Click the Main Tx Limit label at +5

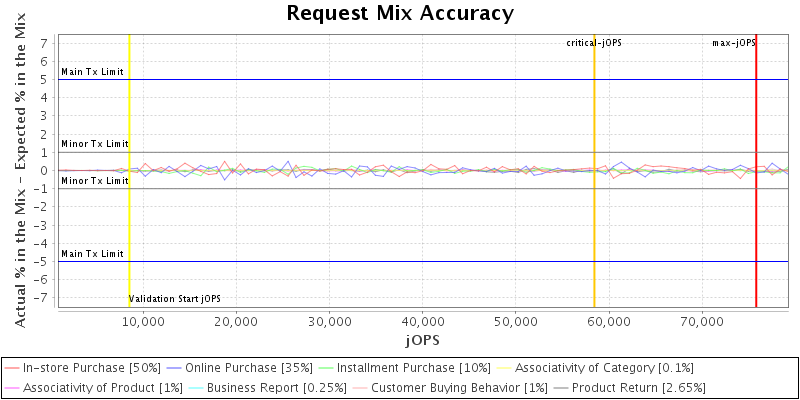92,72
